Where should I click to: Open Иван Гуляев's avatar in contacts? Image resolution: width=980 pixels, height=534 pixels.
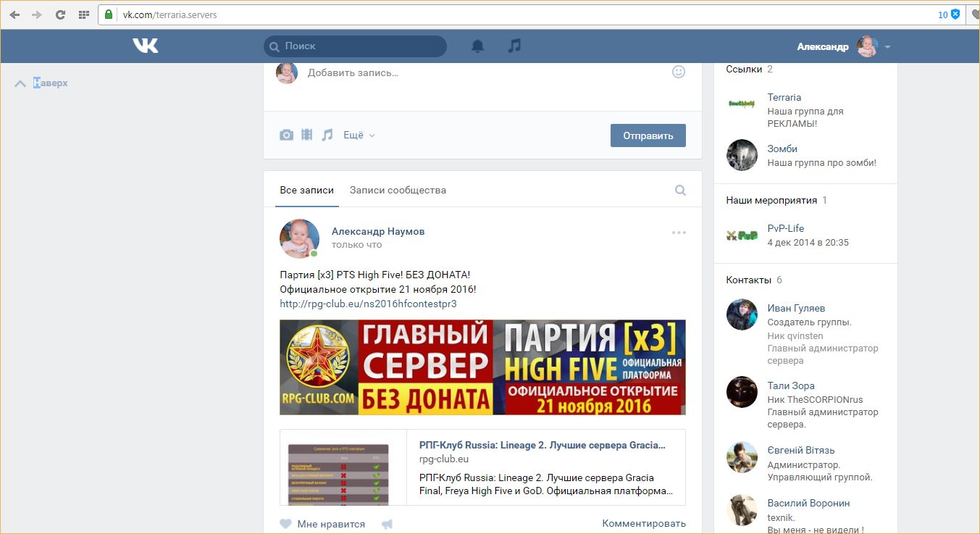742,314
